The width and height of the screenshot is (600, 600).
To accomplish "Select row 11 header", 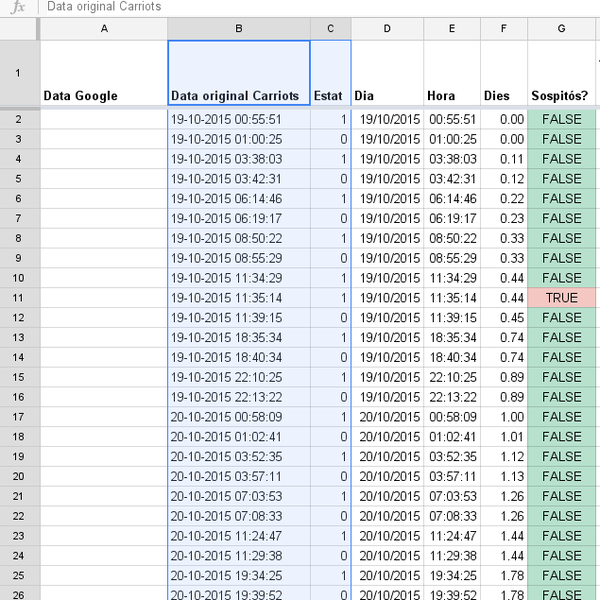I will pos(19,298).
